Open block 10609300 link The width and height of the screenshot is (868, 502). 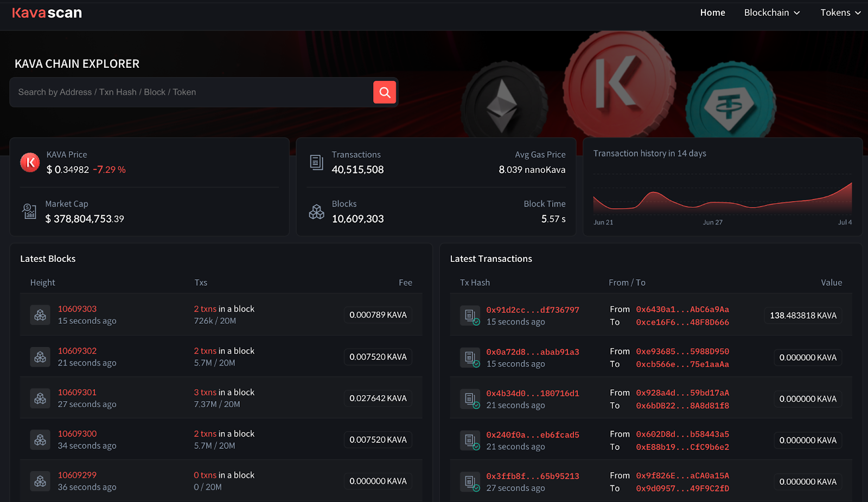tap(77, 434)
